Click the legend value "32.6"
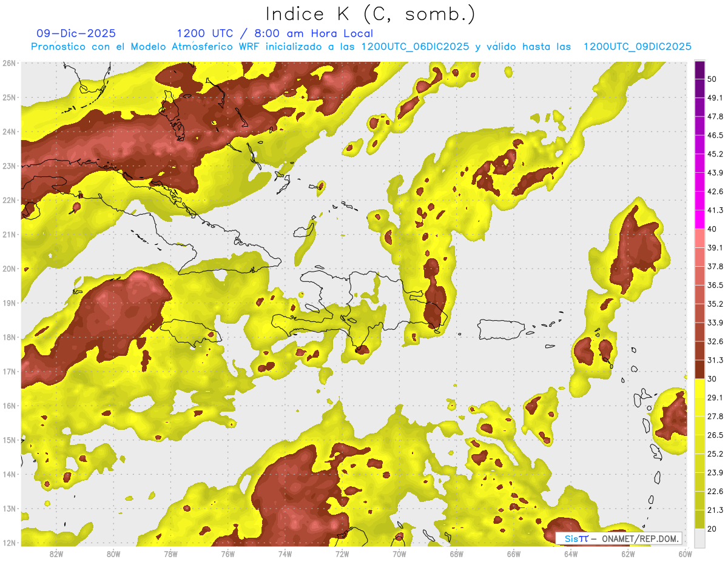The image size is (728, 562). [715, 341]
